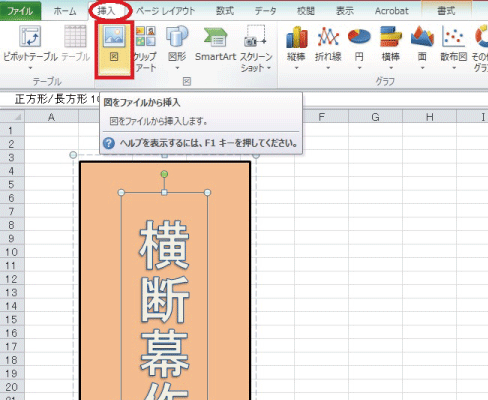Click the top-right handle of inner text box

[x=207, y=192]
